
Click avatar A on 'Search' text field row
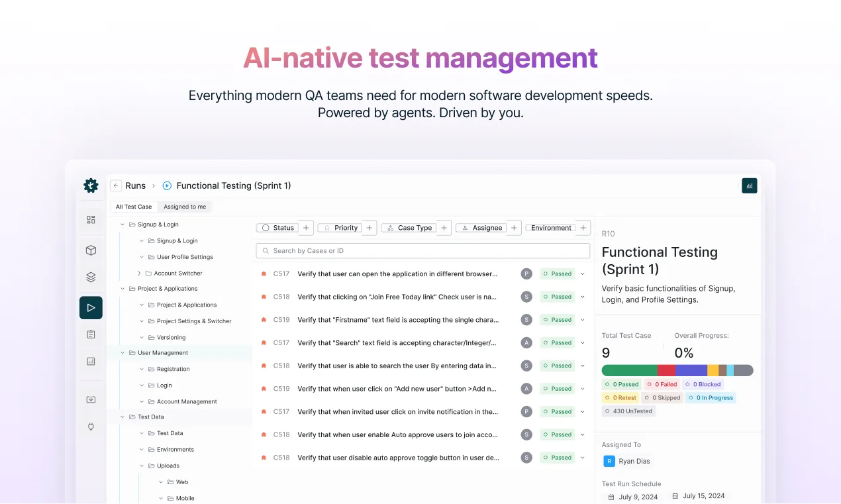click(526, 342)
